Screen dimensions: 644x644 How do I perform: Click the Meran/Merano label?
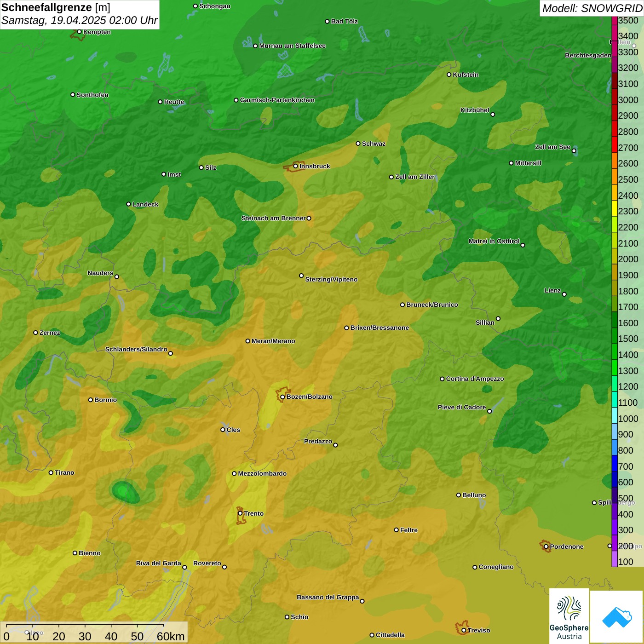coord(273,341)
